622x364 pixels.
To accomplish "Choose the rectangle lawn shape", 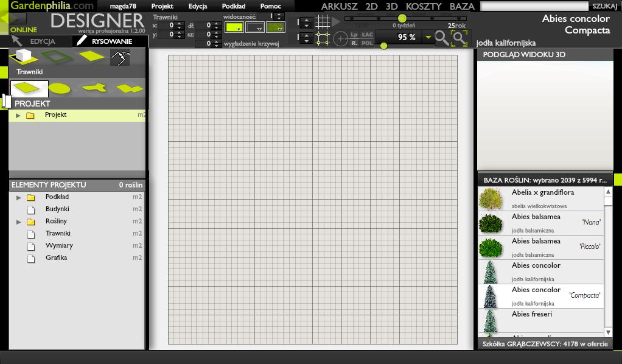I will pos(29,88).
